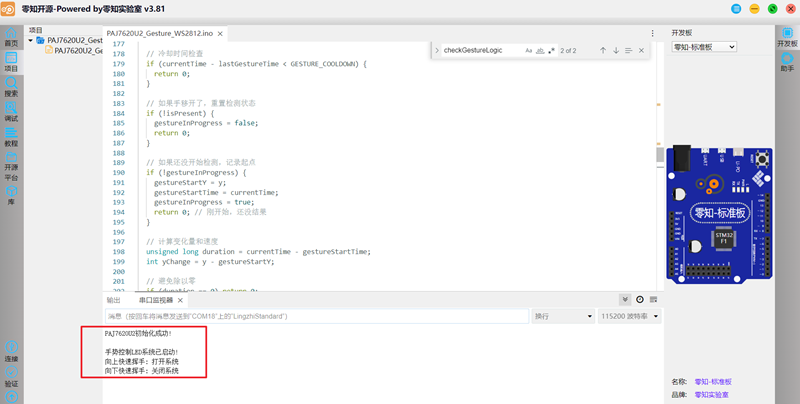Click the 零知开源 logo in title bar
800x404 pixels.
point(8,9)
